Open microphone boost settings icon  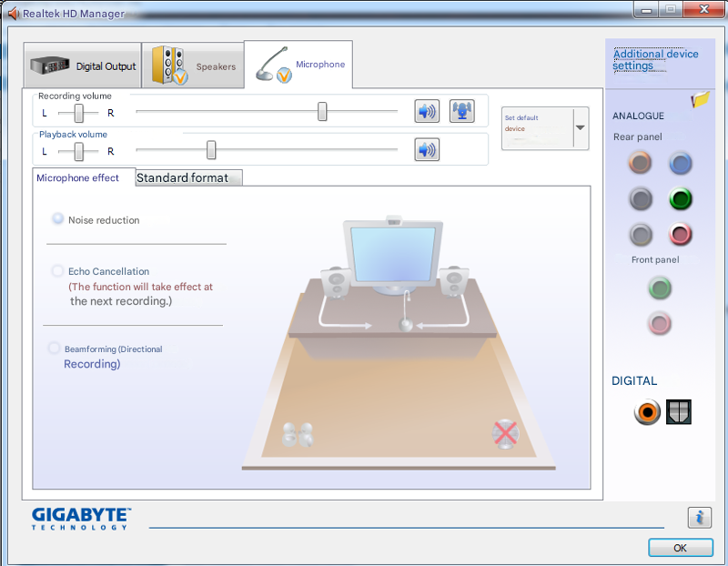tap(462, 111)
